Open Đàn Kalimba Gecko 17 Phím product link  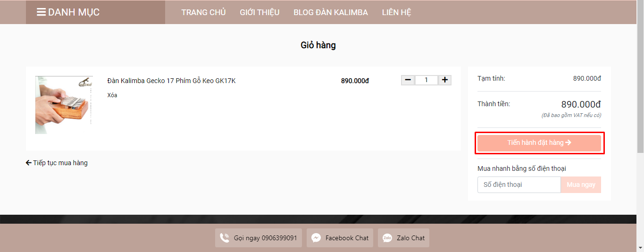click(171, 81)
